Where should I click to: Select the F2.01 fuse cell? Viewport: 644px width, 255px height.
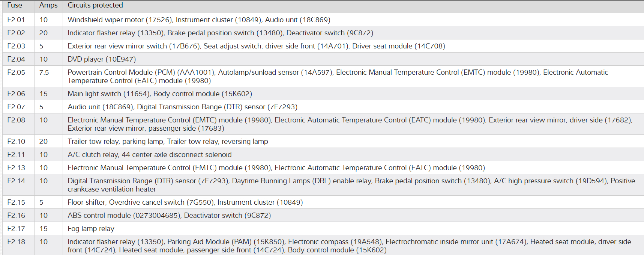pos(16,20)
